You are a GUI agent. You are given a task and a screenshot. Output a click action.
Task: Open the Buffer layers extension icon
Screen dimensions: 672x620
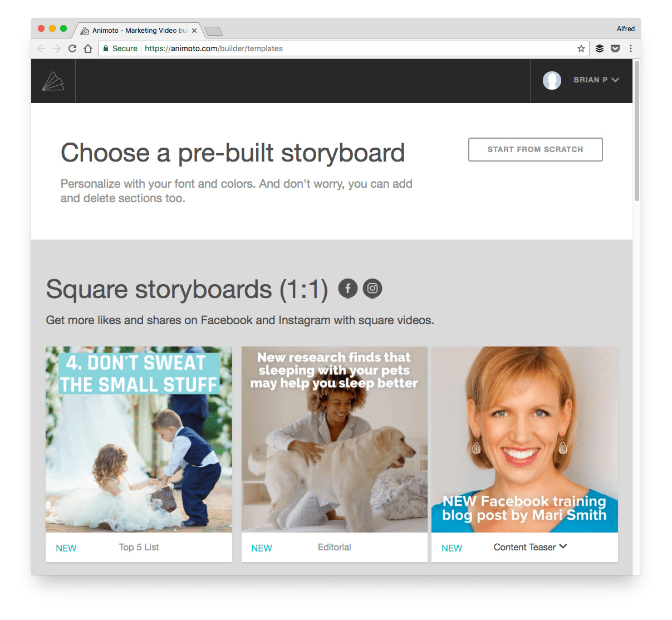tap(600, 48)
